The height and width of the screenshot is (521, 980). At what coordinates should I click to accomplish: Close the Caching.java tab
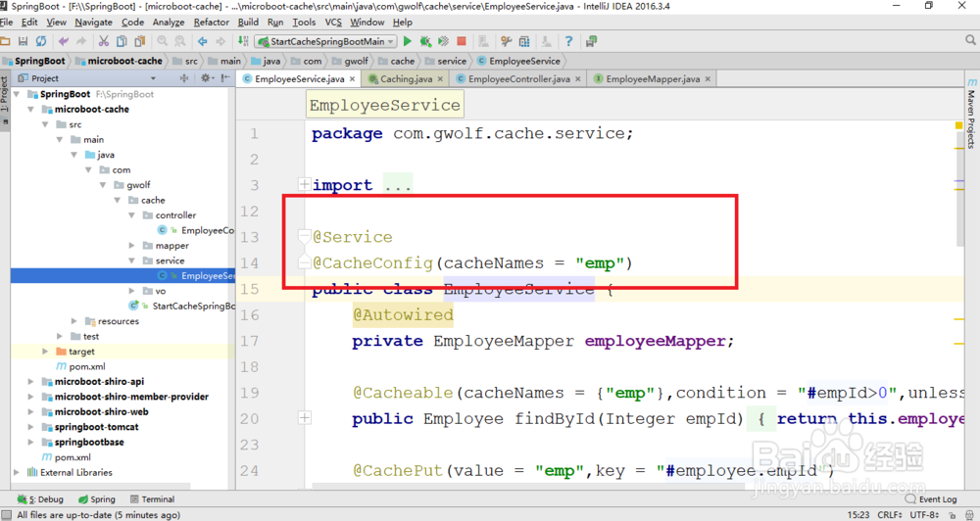(x=440, y=78)
